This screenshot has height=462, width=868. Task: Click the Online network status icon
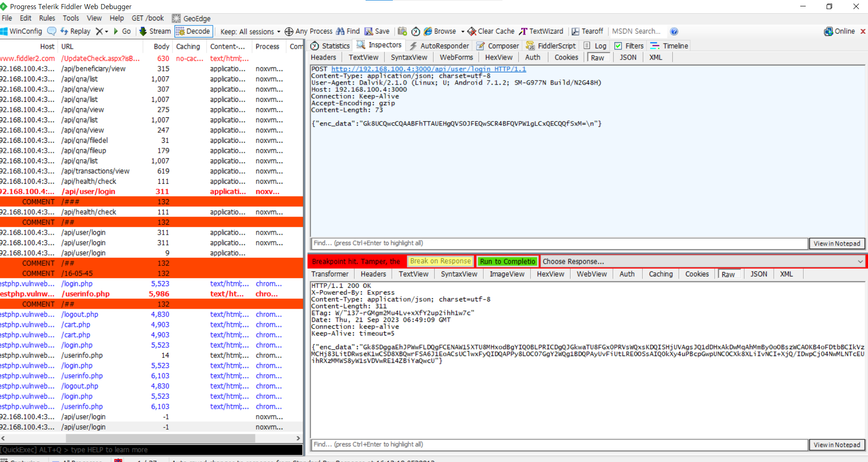(x=828, y=31)
